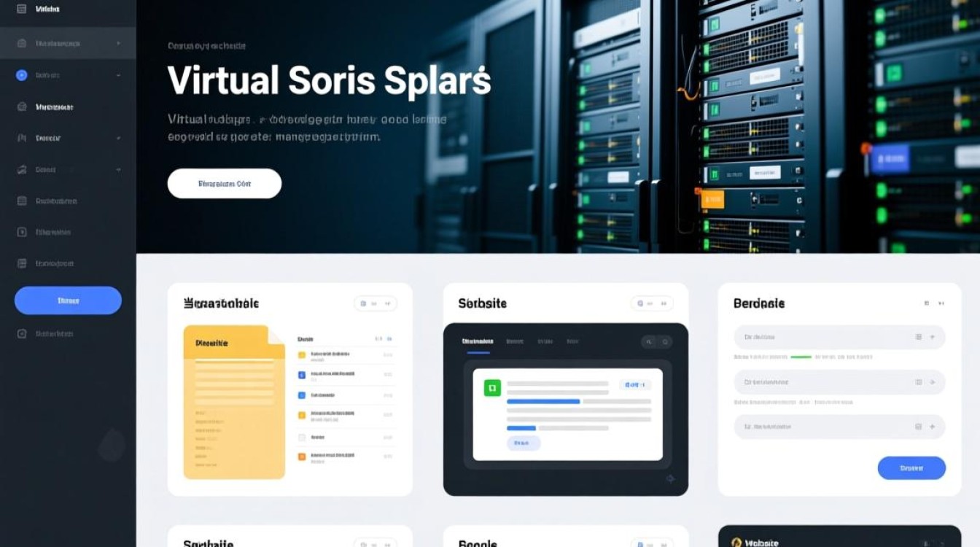Click the menu icon at the sidebar top
980x547 pixels.
coord(21,9)
